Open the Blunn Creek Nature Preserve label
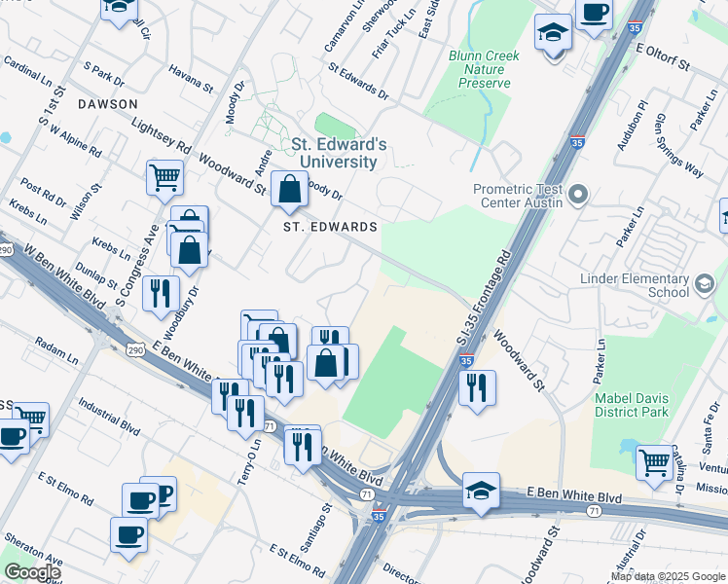Screen dimensions: 728x584 pos(484,69)
